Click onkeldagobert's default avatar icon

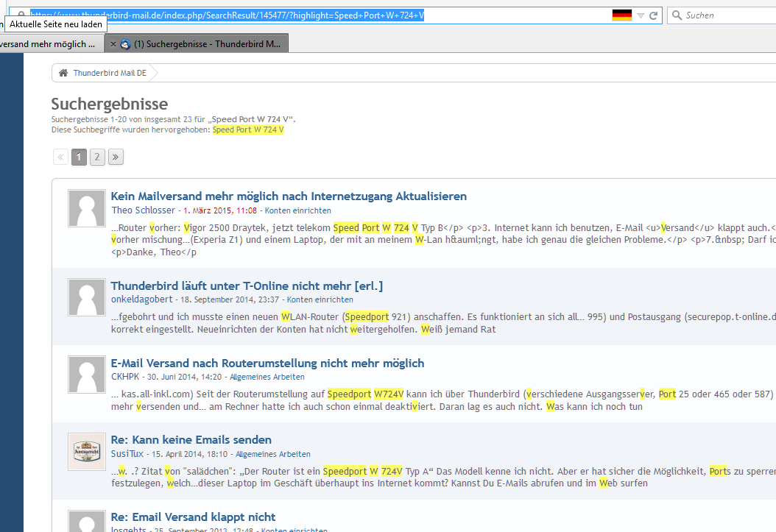86,297
